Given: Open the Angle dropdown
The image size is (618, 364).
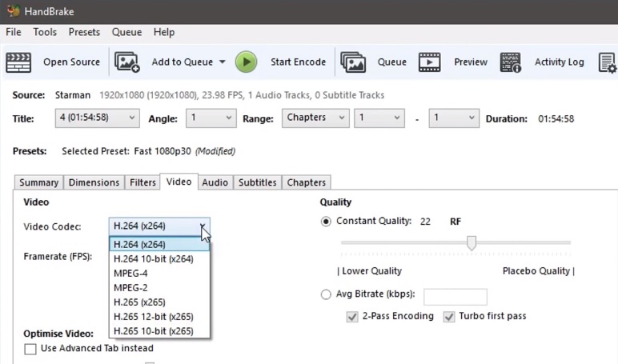Looking at the screenshot, I should point(211,118).
